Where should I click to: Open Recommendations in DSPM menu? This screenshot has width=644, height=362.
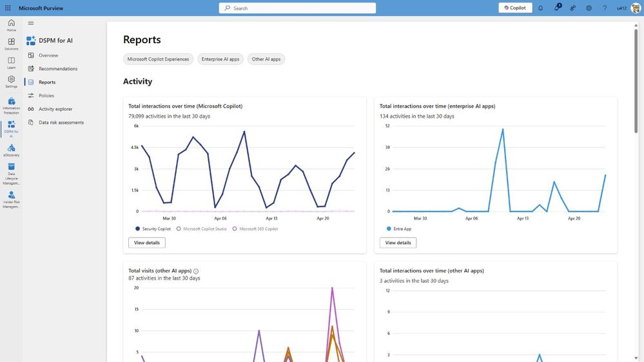(58, 68)
